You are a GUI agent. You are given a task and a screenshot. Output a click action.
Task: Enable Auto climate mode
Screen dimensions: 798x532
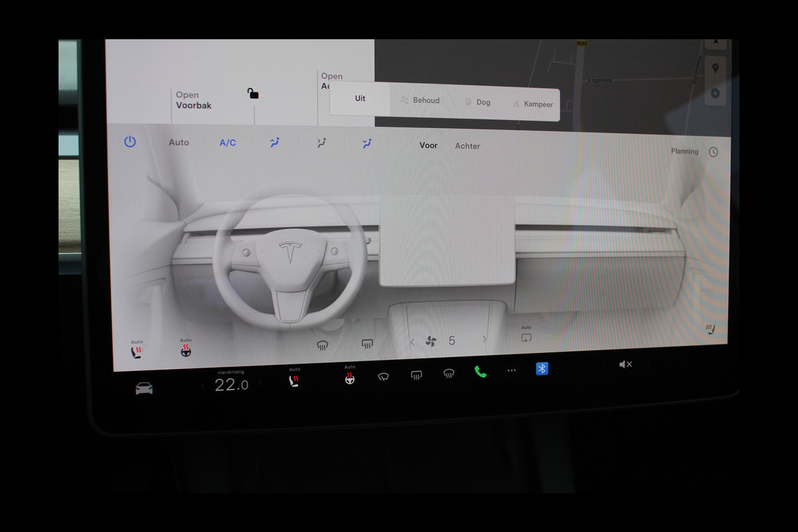(178, 142)
